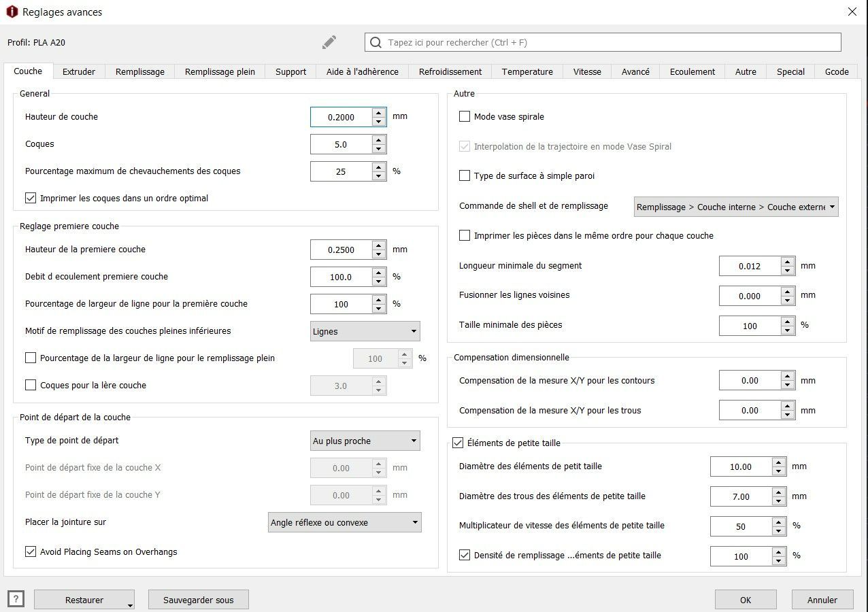This screenshot has width=868, height=612.
Task: Open the Support tab
Action: point(291,71)
